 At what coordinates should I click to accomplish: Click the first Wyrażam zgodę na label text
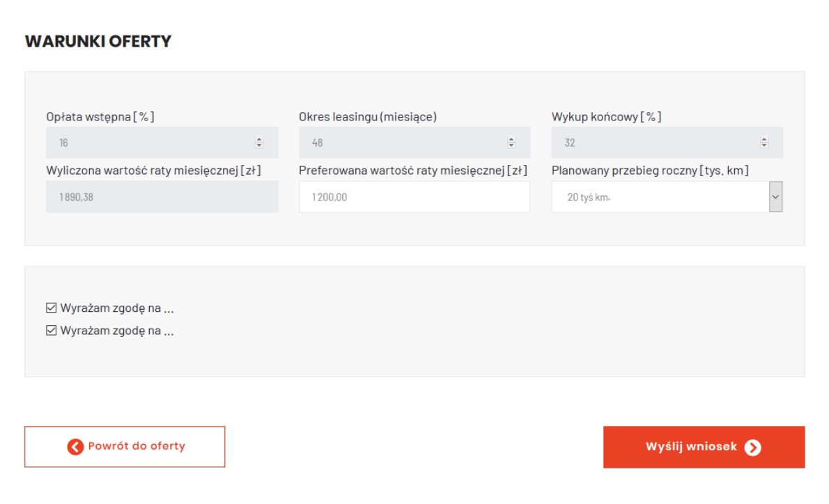(116, 308)
